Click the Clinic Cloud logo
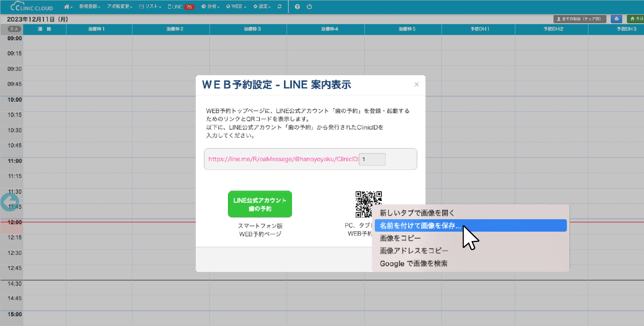The height and width of the screenshot is (326, 644). pos(32,7)
